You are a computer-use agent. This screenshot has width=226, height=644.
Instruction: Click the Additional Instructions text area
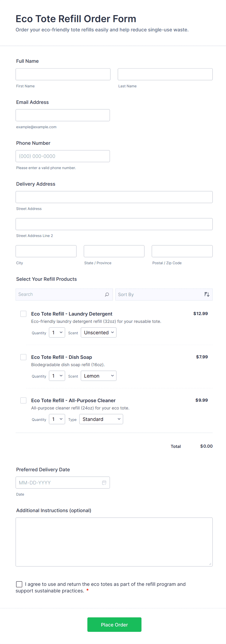click(114, 542)
